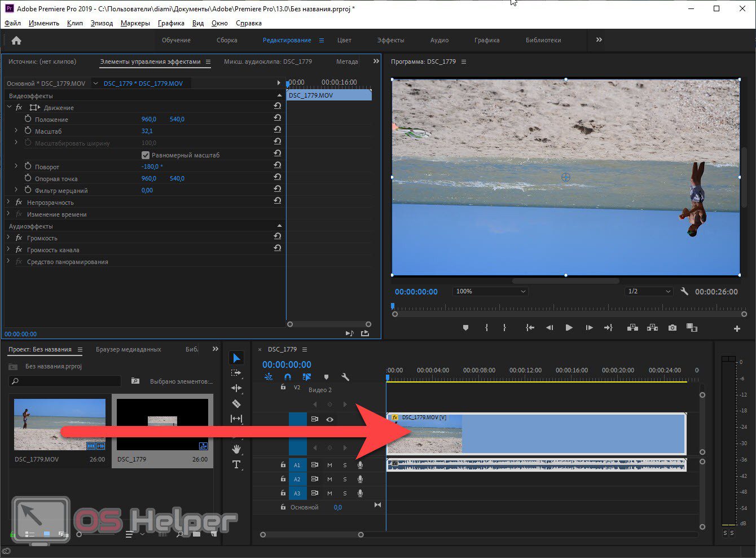Switch to the Эффекты workspace
The image size is (756, 558).
[390, 40]
